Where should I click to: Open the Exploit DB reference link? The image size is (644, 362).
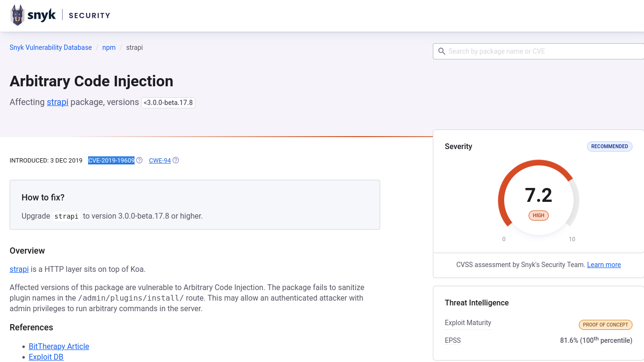point(46,357)
